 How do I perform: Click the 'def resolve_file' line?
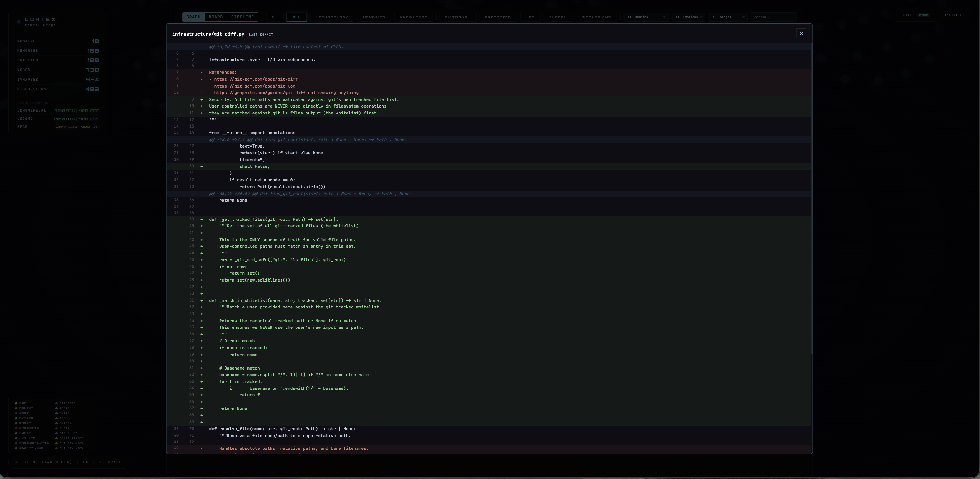pyautogui.click(x=488, y=429)
